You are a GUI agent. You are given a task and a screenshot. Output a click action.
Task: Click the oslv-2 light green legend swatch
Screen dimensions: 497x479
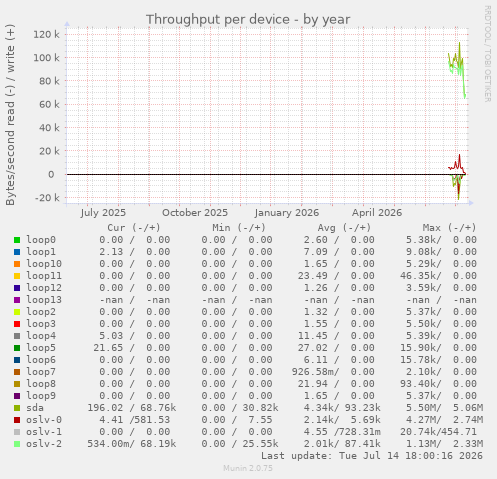17,444
